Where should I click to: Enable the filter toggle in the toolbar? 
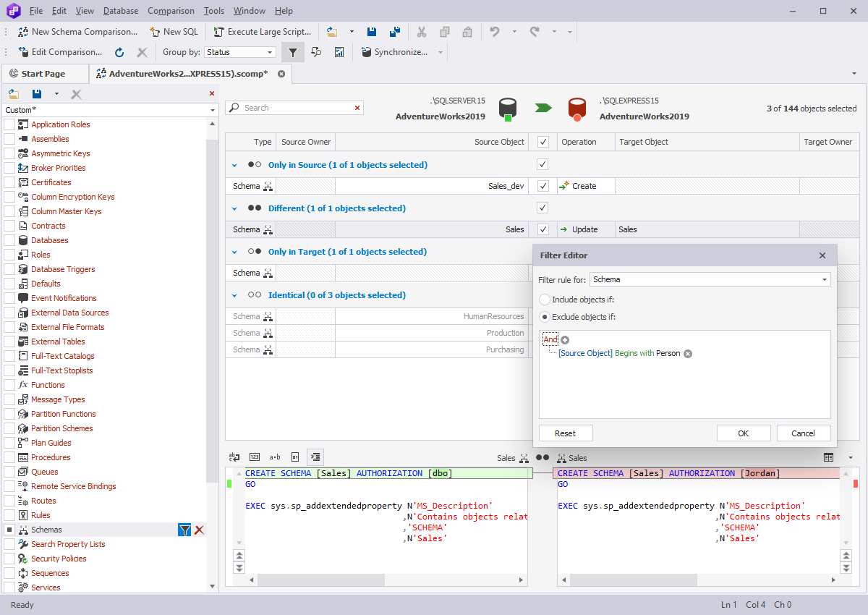[x=293, y=51]
